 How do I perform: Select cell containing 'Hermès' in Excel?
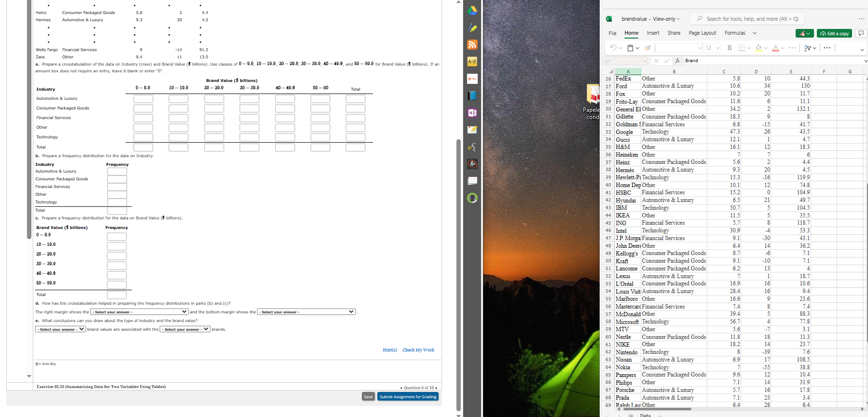[628, 170]
